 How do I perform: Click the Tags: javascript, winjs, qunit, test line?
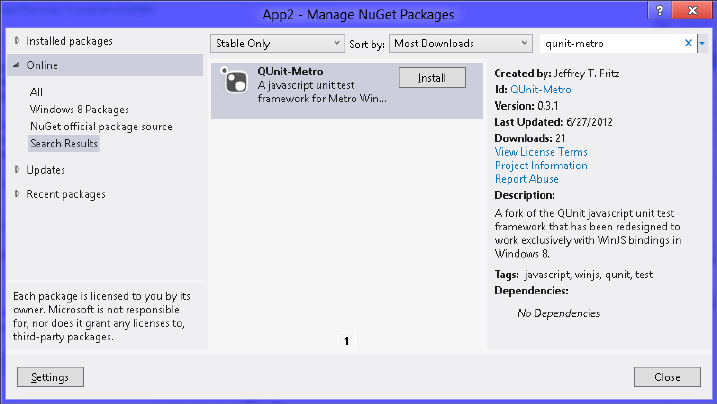[573, 275]
